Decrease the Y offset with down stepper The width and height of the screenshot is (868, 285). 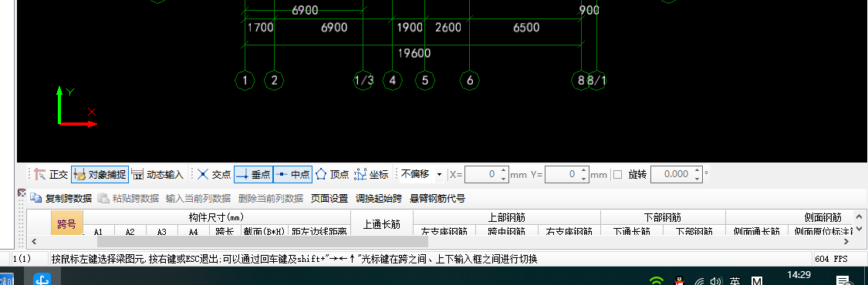583,179
